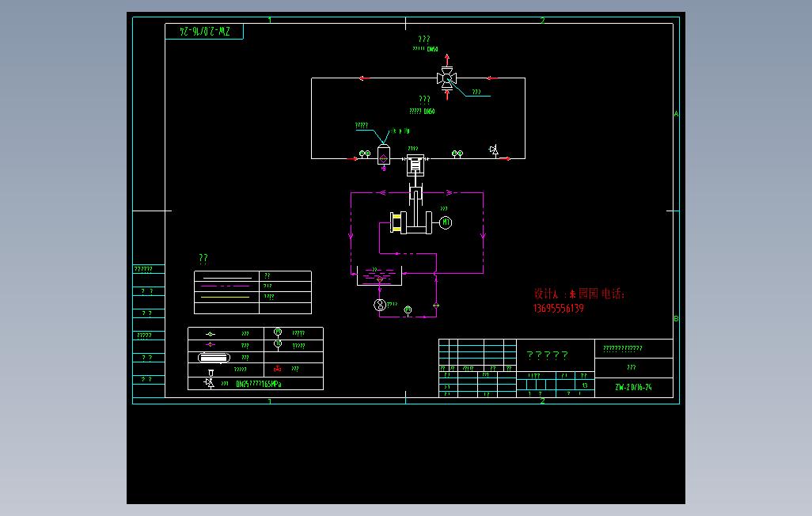Image resolution: width=812 pixels, height=516 pixels.
Task: Select the M1 motor circle symbol
Action: coord(446,222)
